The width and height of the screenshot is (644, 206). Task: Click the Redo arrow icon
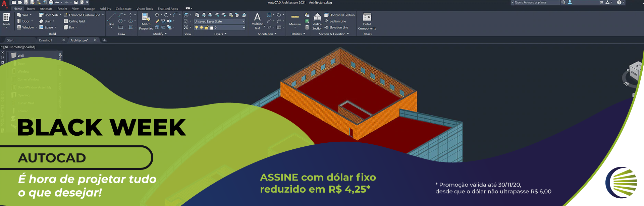pyautogui.click(x=66, y=2)
